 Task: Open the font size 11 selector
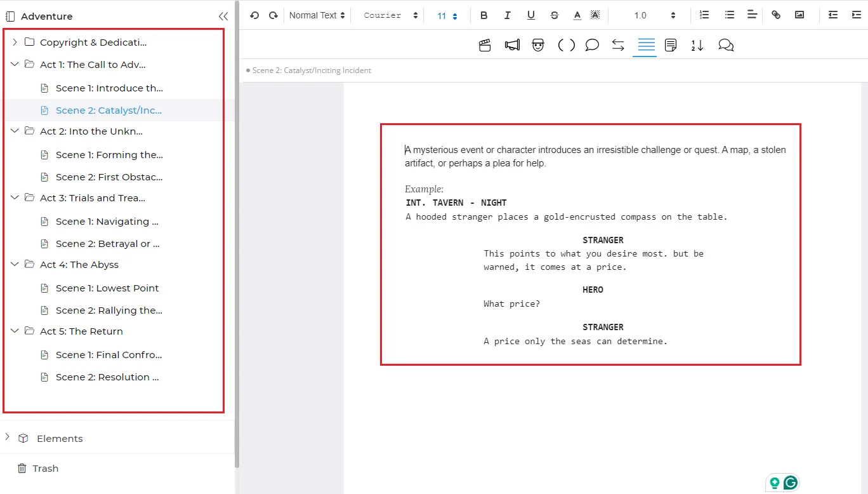447,16
